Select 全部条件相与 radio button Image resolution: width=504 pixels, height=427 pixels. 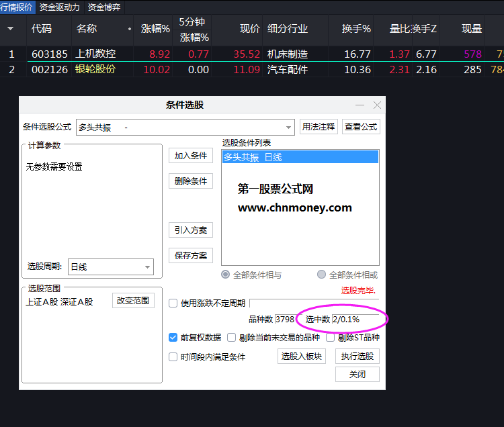coord(226,275)
